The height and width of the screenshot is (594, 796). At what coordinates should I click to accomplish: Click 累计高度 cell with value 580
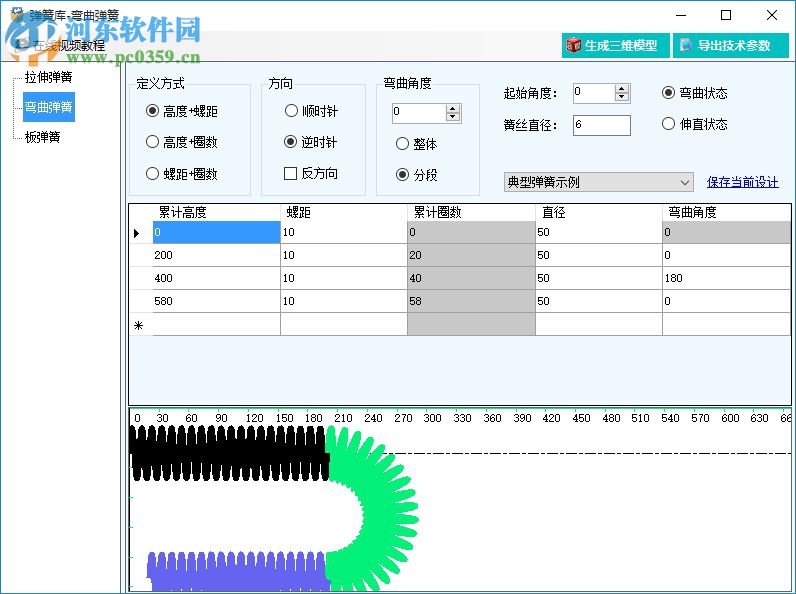click(x=217, y=301)
